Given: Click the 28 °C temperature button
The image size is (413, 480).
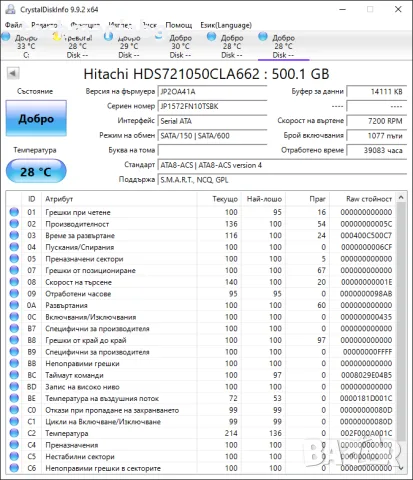Looking at the screenshot, I should pos(36,171).
